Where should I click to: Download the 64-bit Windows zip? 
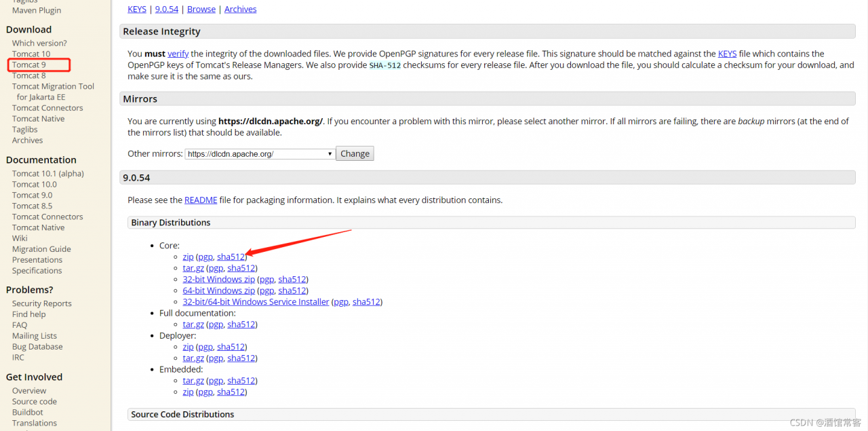click(x=219, y=291)
